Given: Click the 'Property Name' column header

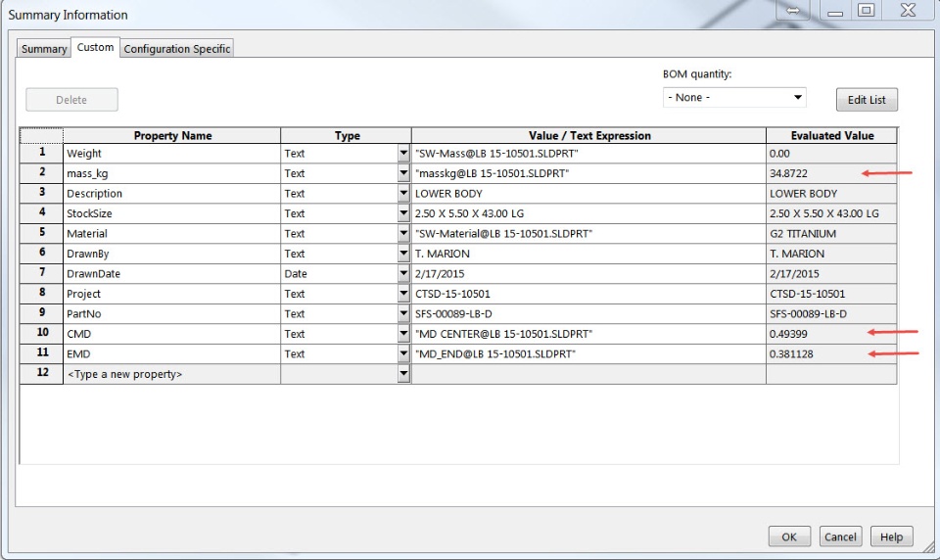Looking at the screenshot, I should [x=172, y=135].
